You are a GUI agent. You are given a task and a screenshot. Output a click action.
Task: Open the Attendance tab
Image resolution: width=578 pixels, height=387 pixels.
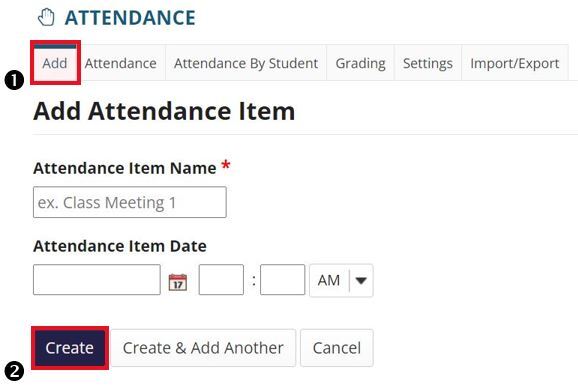121,63
